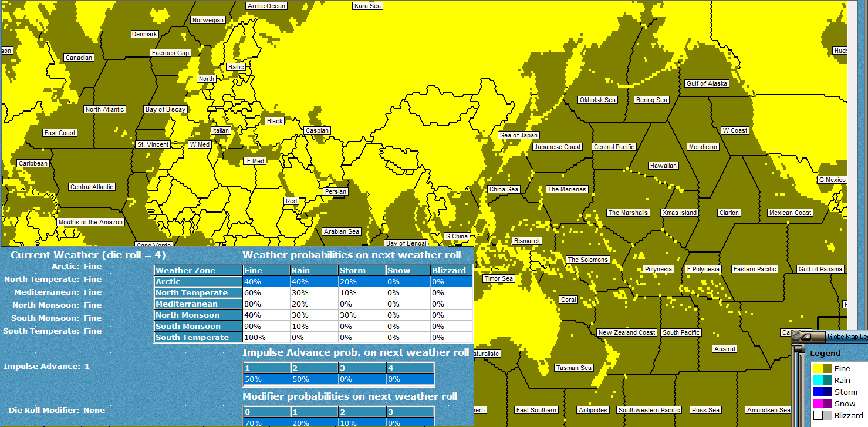Click the Caribbean sea area label
Screen dimensions: 868x427
click(x=33, y=163)
